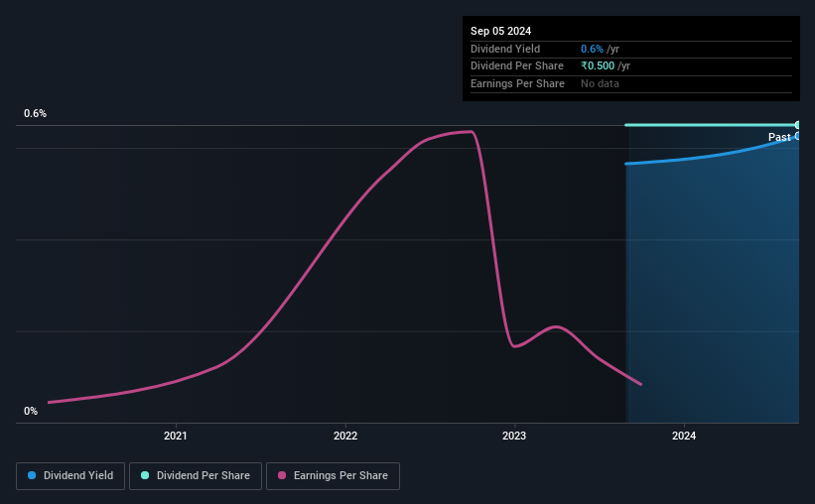Click the 0.6% Dividend Yield tooltip value
815x504 pixels.
592,49
